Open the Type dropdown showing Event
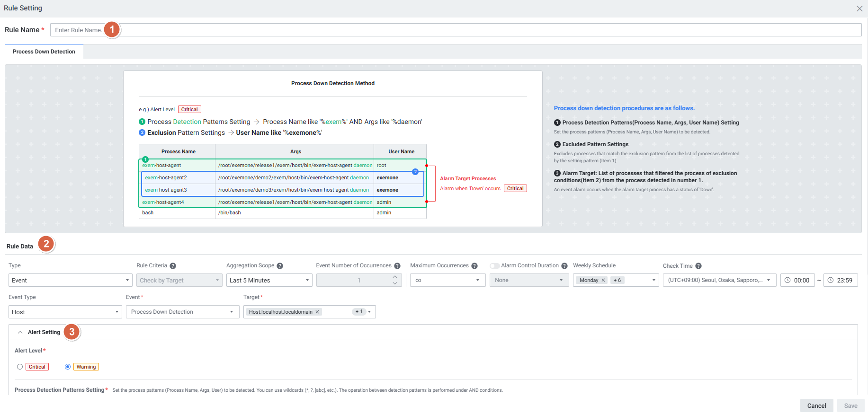 click(70, 280)
